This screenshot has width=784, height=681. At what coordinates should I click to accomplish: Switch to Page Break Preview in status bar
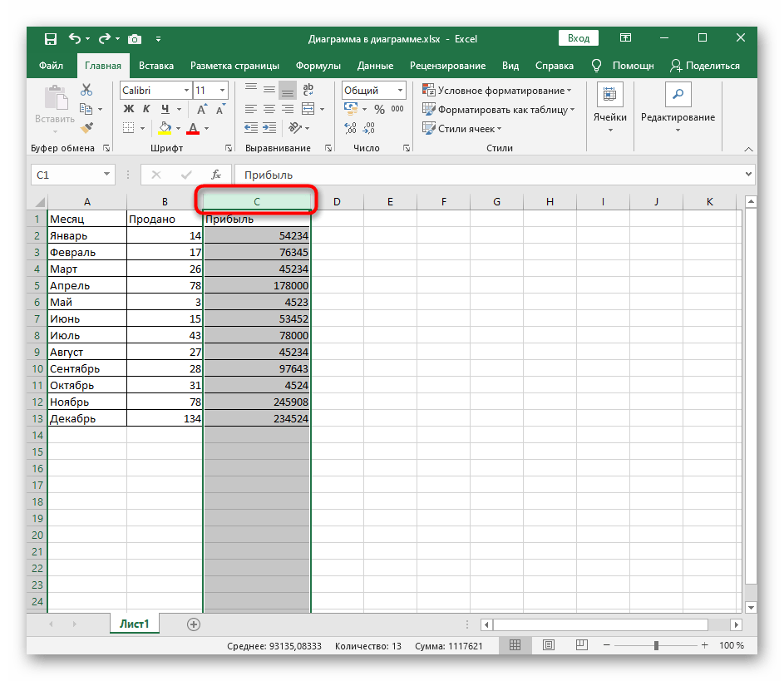581,645
